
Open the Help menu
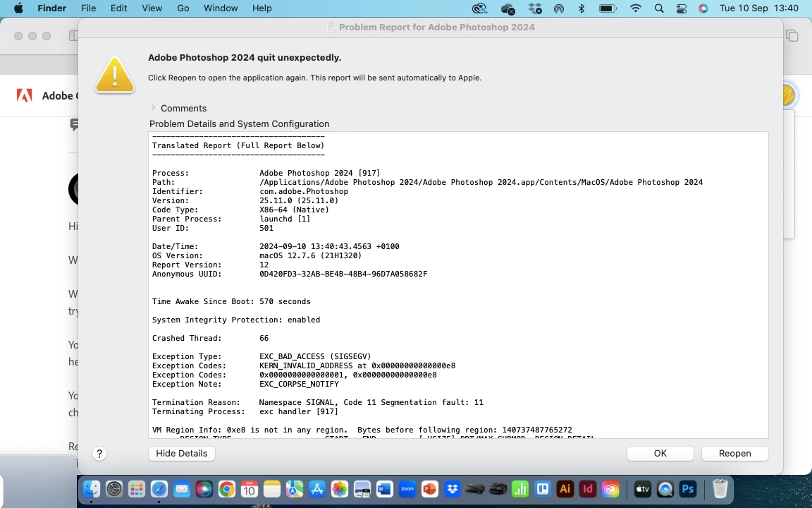coord(262,8)
